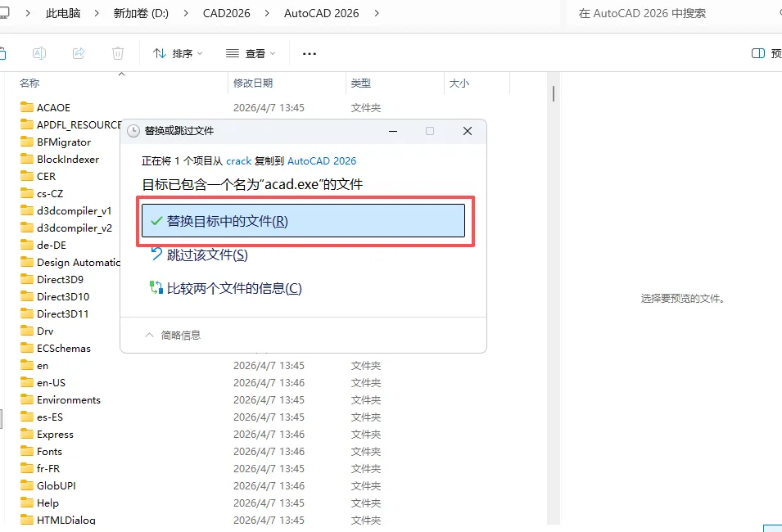
Task: Click 此电脑 in the address breadcrumb
Action: [63, 13]
